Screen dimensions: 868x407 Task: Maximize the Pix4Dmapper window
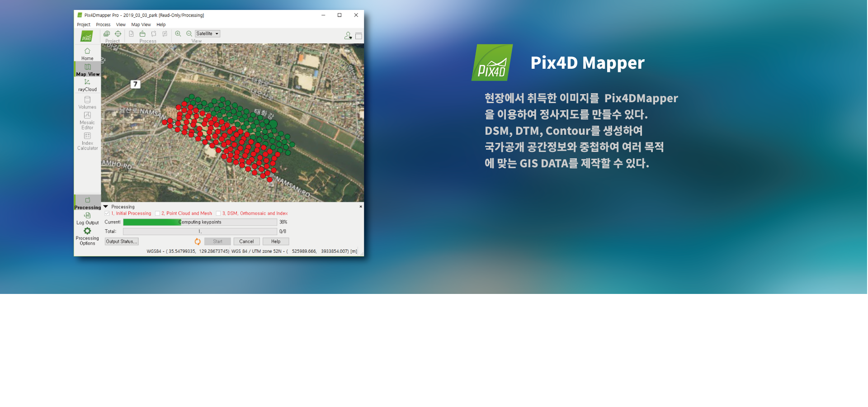pyautogui.click(x=340, y=15)
